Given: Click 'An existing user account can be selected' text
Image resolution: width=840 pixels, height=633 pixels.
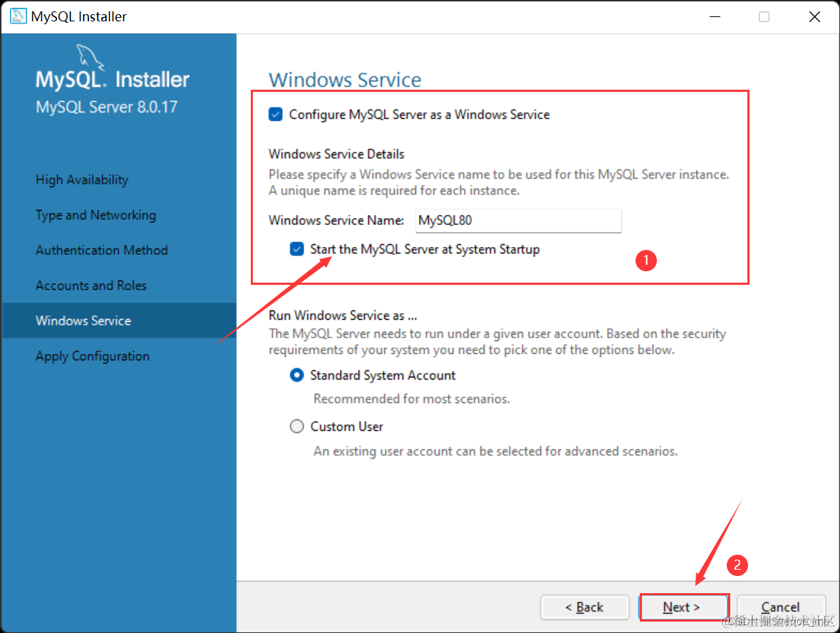Looking at the screenshot, I should 496,451.
